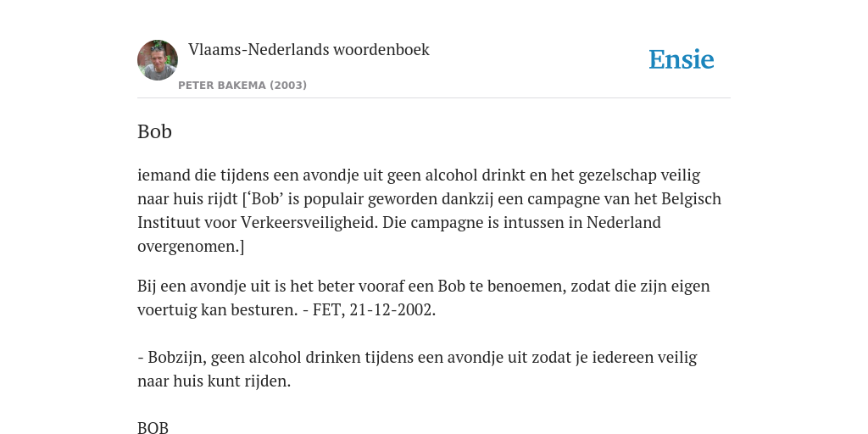This screenshot has width=868, height=434.
Task: Click the example sentence starting 'Bij een avondje'
Action: click(x=424, y=298)
